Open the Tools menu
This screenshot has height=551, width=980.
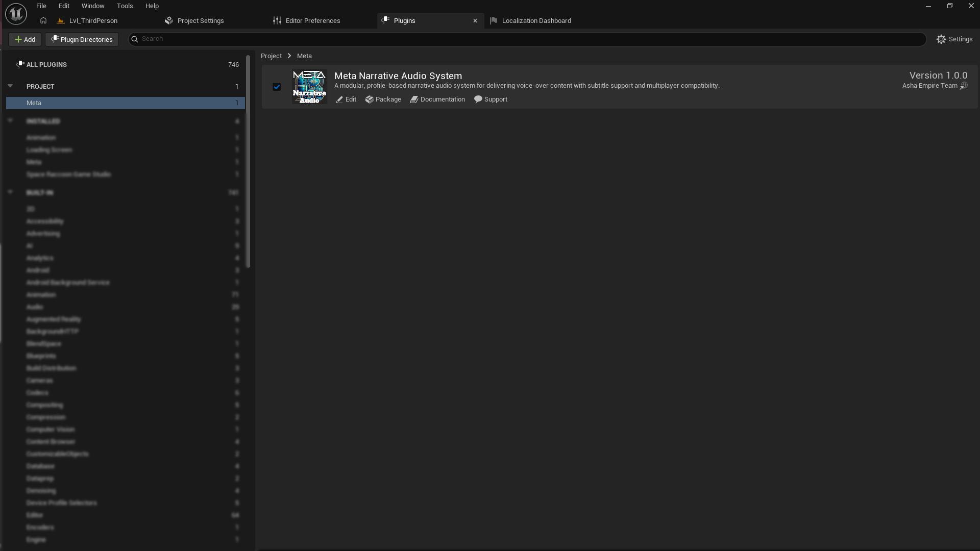point(125,6)
